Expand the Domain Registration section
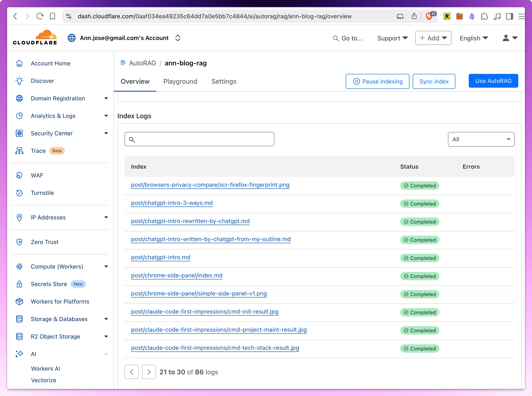 [x=106, y=98]
